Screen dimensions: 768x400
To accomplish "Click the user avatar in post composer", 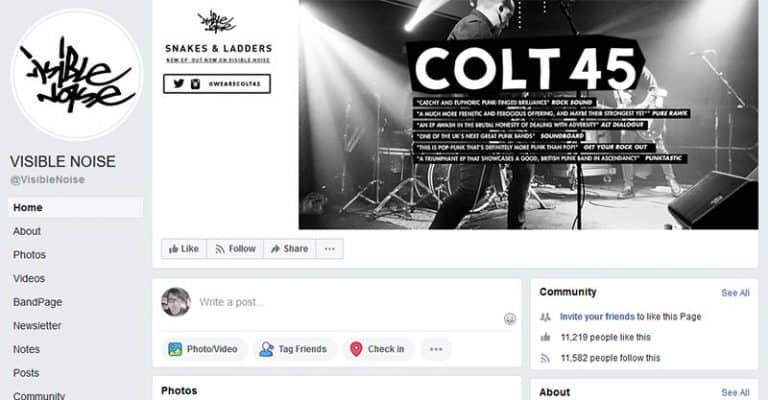I will click(176, 302).
